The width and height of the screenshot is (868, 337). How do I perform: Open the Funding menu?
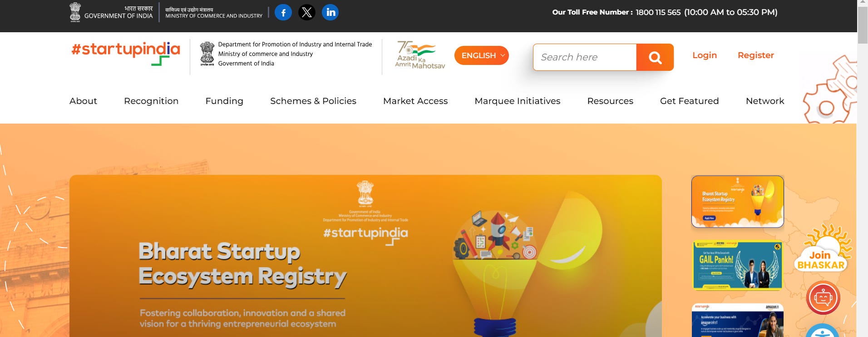224,101
